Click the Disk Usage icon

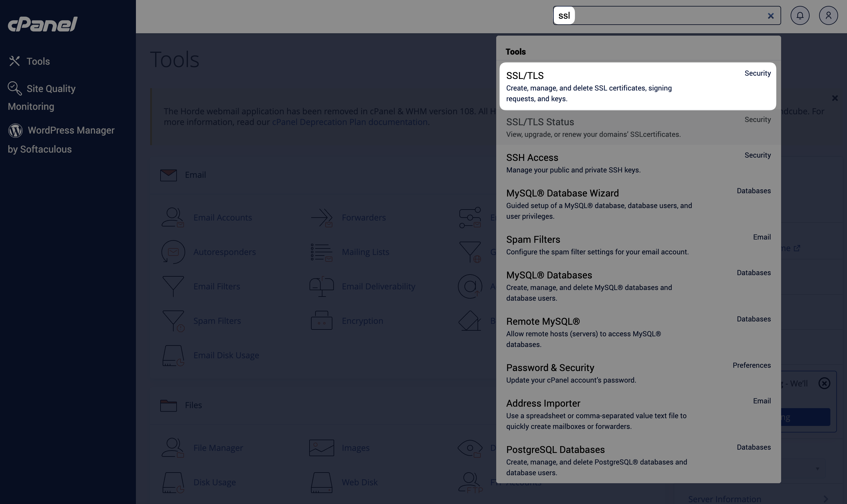(x=174, y=482)
